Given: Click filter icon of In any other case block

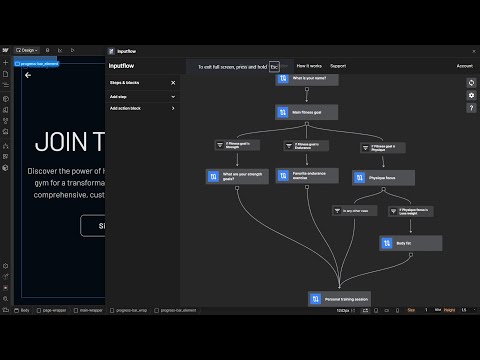Looking at the screenshot, I should [337, 211].
